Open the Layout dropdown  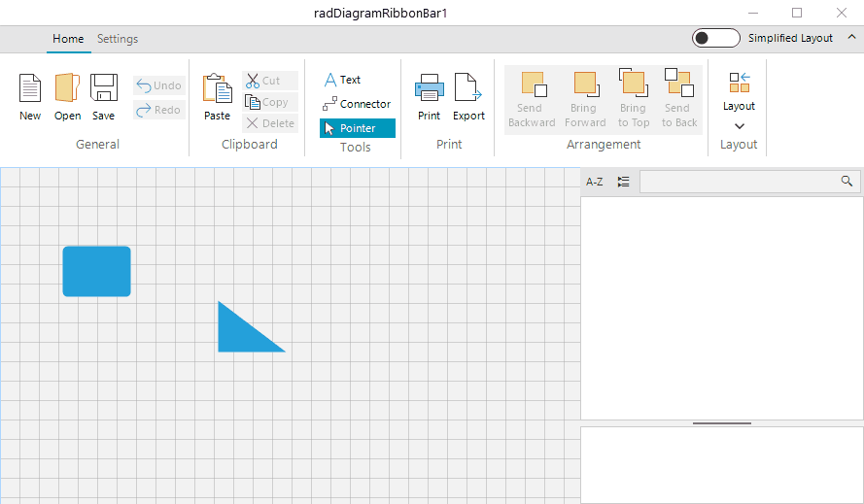tap(739, 100)
